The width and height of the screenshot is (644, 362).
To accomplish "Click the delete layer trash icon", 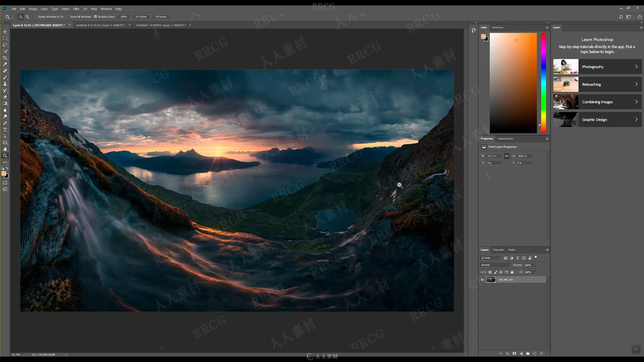I will click(x=541, y=353).
